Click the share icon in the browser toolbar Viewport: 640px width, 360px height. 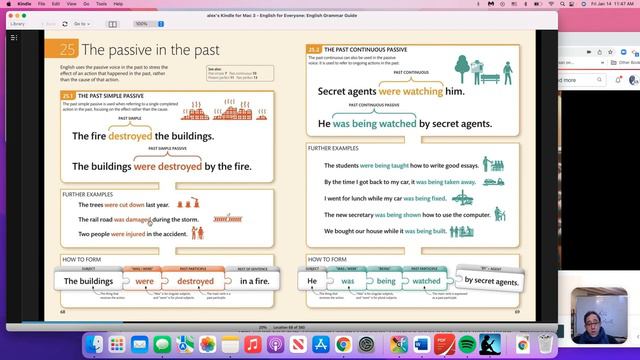click(x=600, y=52)
